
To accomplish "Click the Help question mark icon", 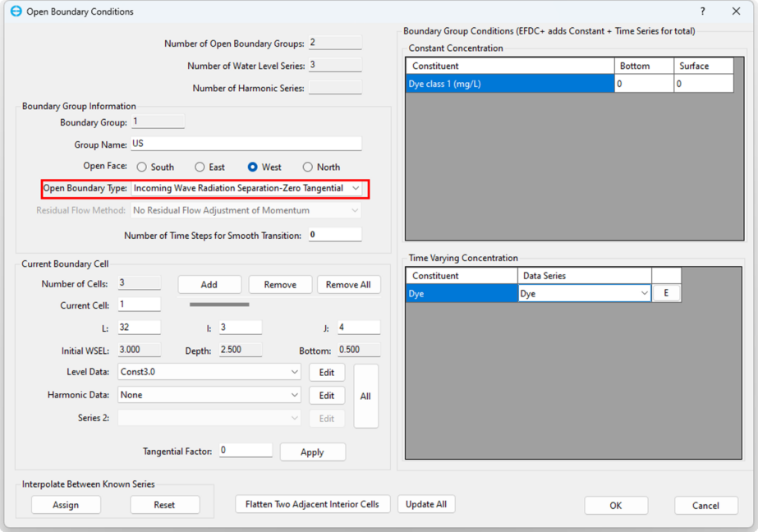I will (x=702, y=11).
